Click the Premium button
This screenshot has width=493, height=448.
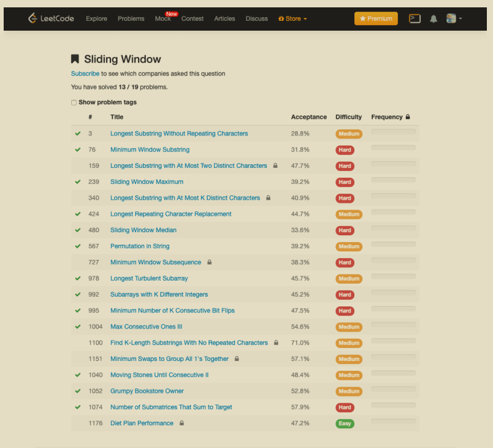(376, 18)
